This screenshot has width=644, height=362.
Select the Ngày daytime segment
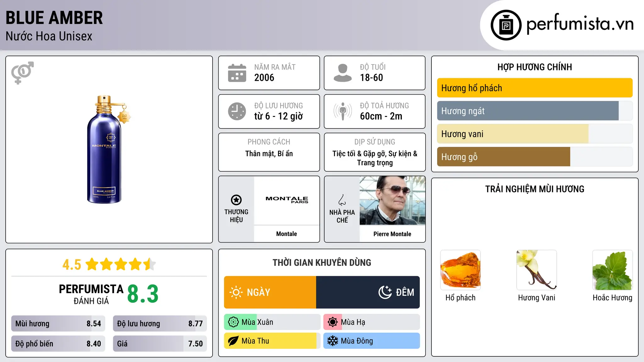tap(270, 292)
